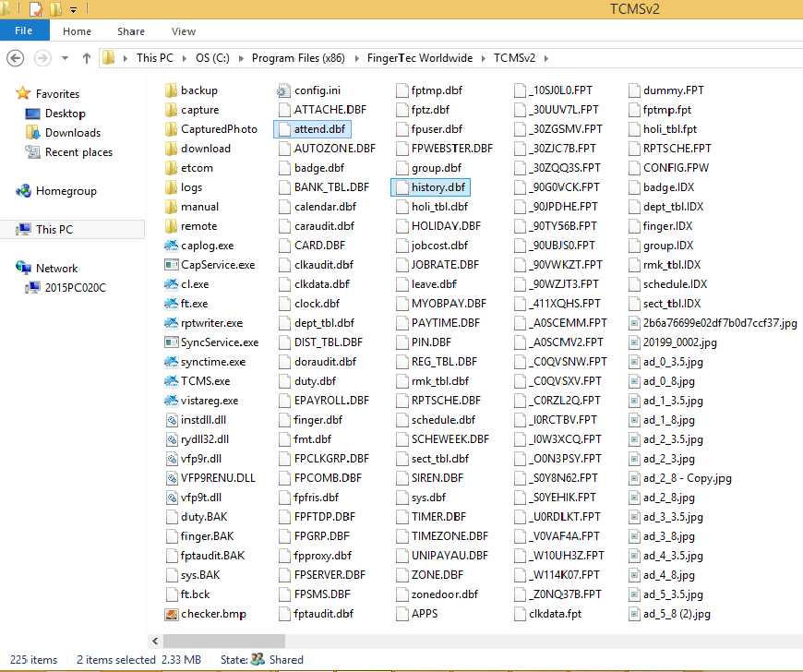Select the fptaudit.dbf file
This screenshot has height=672, width=803.
[x=317, y=614]
